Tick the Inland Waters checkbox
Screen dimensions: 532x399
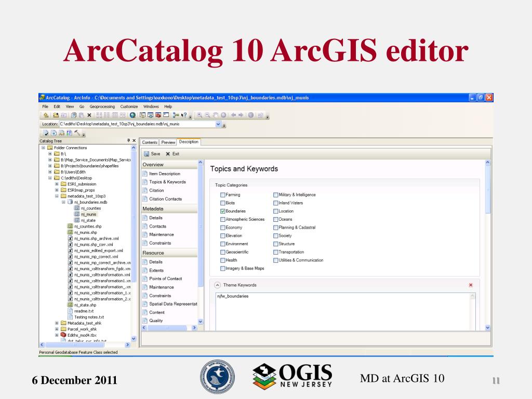275,203
